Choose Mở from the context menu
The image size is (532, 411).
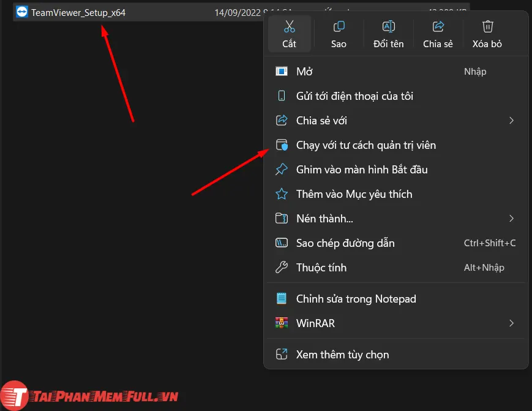[304, 72]
